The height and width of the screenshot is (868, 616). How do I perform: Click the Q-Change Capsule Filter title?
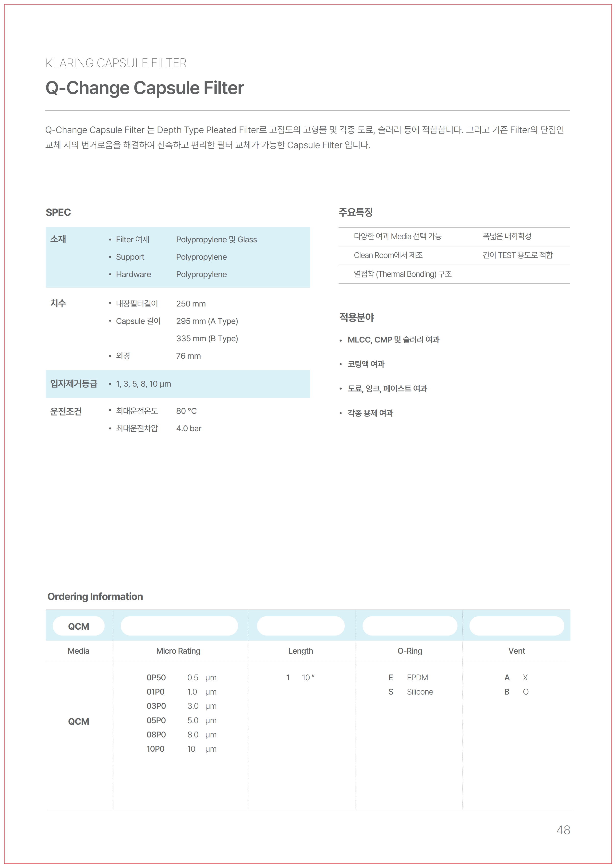tap(145, 88)
